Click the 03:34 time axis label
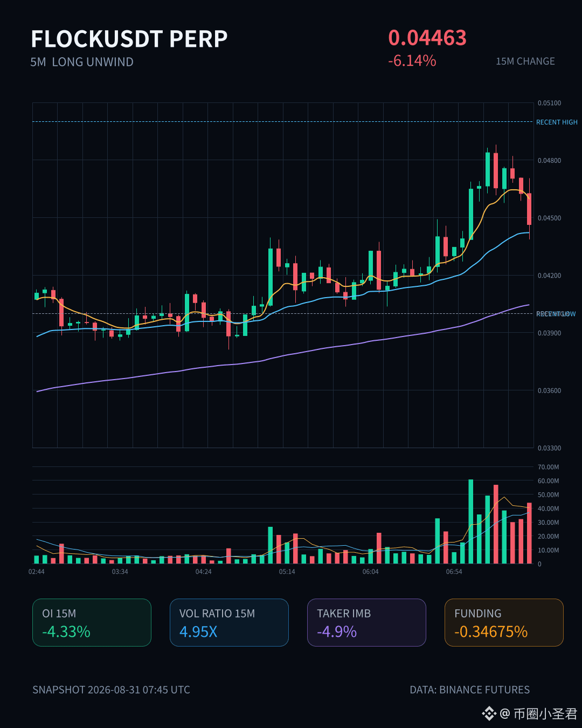 point(120,572)
